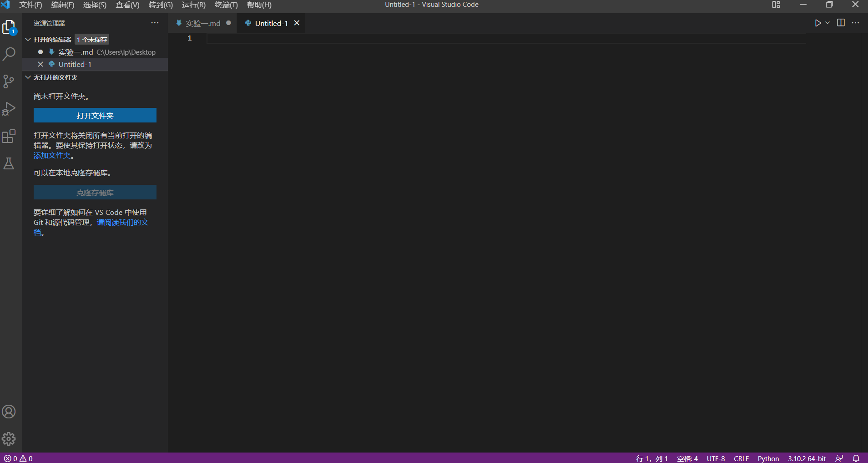Open the Explorer view in activity bar

click(x=9, y=27)
